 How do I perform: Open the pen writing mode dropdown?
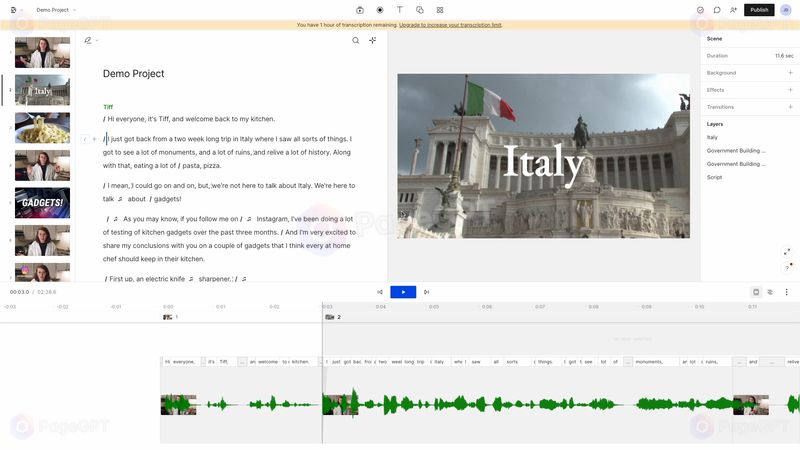91,40
